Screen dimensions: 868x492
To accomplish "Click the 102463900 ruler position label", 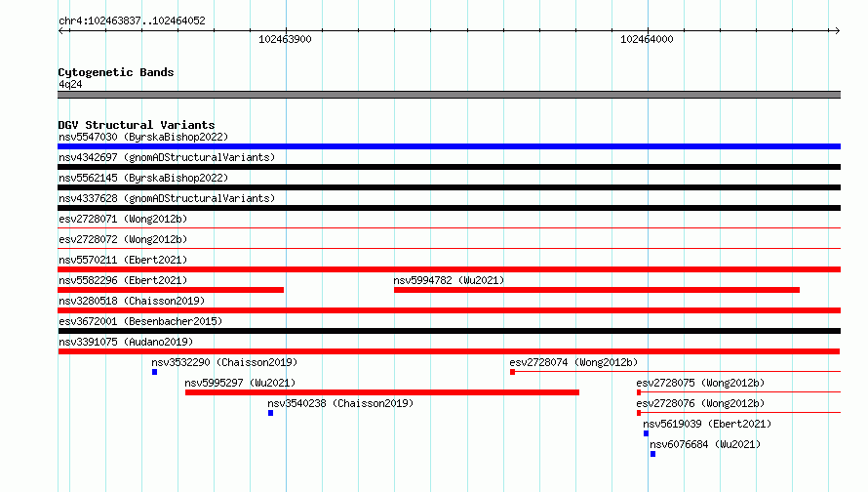I will click(285, 39).
